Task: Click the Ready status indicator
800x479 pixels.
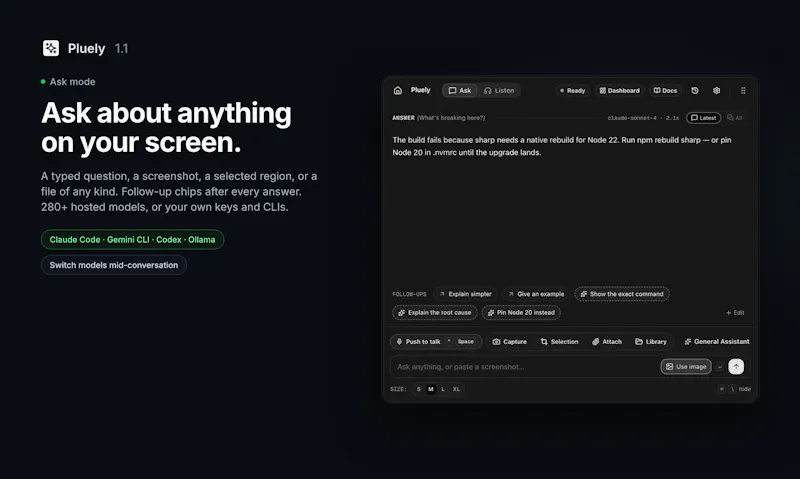Action: pos(572,90)
